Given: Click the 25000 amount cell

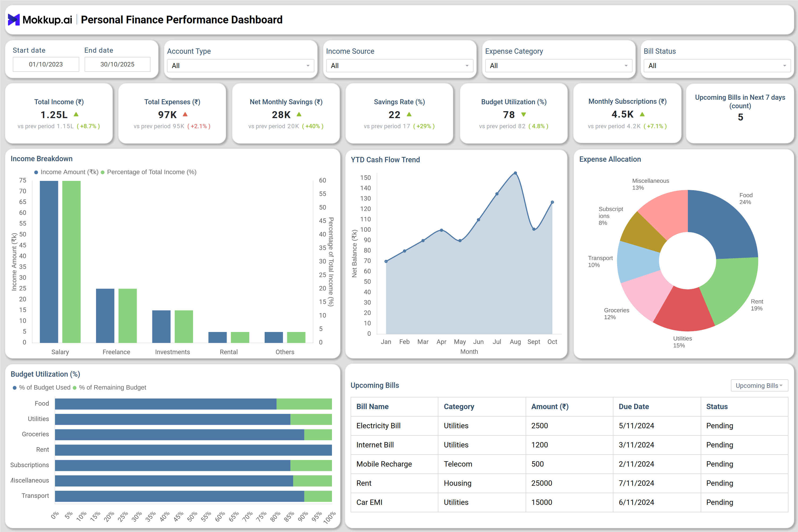Looking at the screenshot, I should (x=542, y=483).
